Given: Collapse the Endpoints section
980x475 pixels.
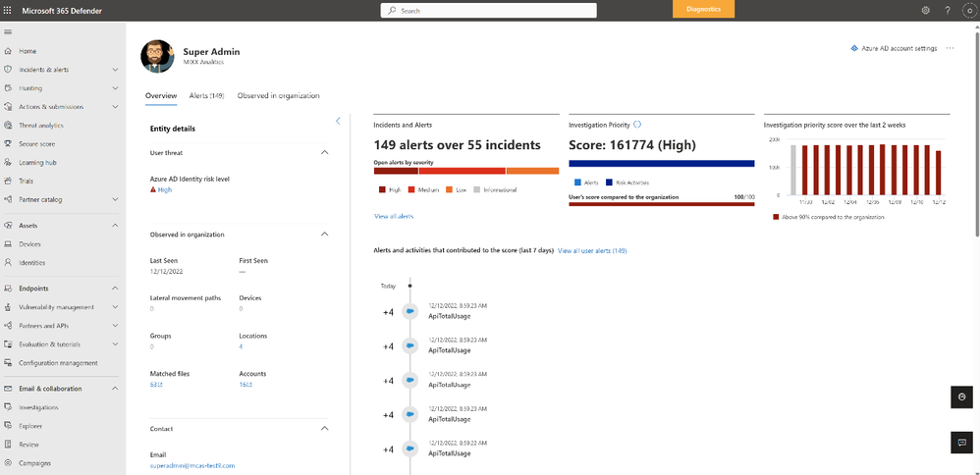Looking at the screenshot, I should coord(115,289).
